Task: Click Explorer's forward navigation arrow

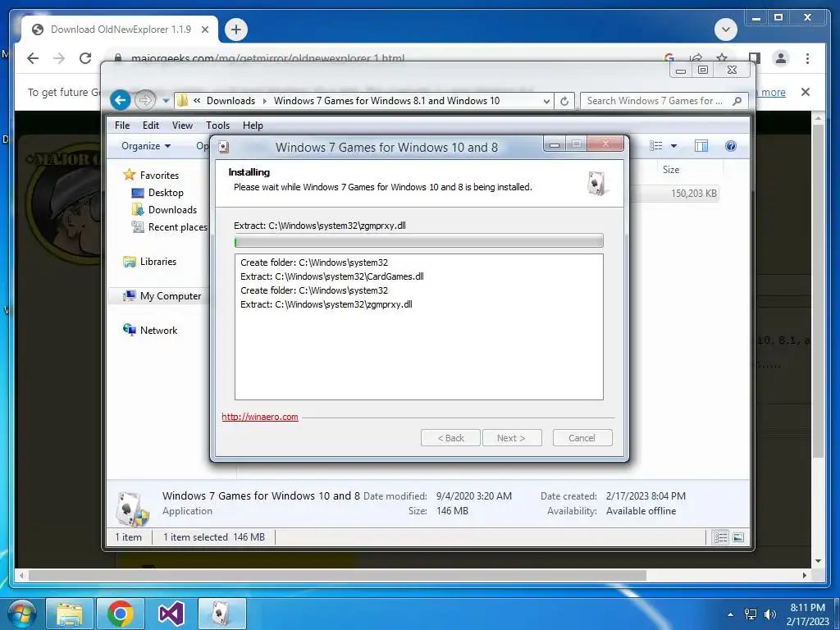Action: pyautogui.click(x=144, y=100)
